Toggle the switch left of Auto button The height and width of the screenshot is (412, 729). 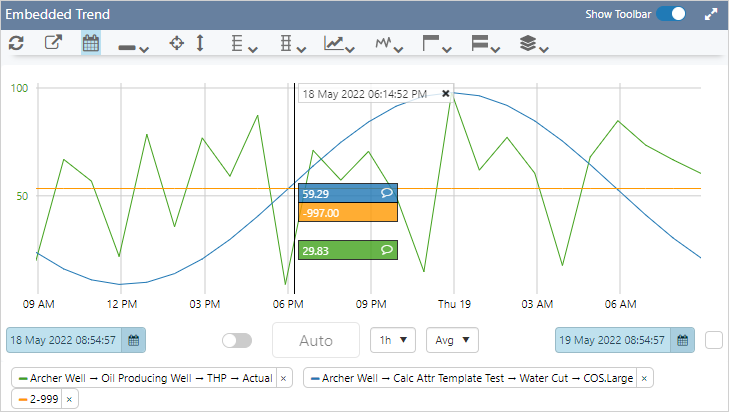(x=237, y=341)
